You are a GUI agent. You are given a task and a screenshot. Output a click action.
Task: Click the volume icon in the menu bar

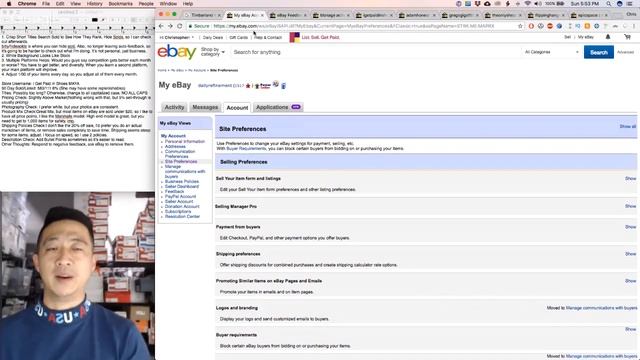coord(538,4)
